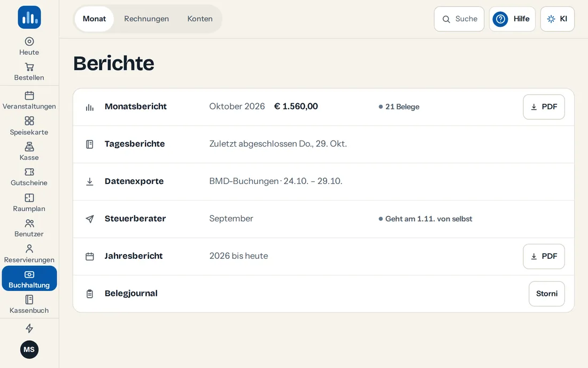Open the Datenexporte row title
The width and height of the screenshot is (588, 368).
click(x=134, y=181)
